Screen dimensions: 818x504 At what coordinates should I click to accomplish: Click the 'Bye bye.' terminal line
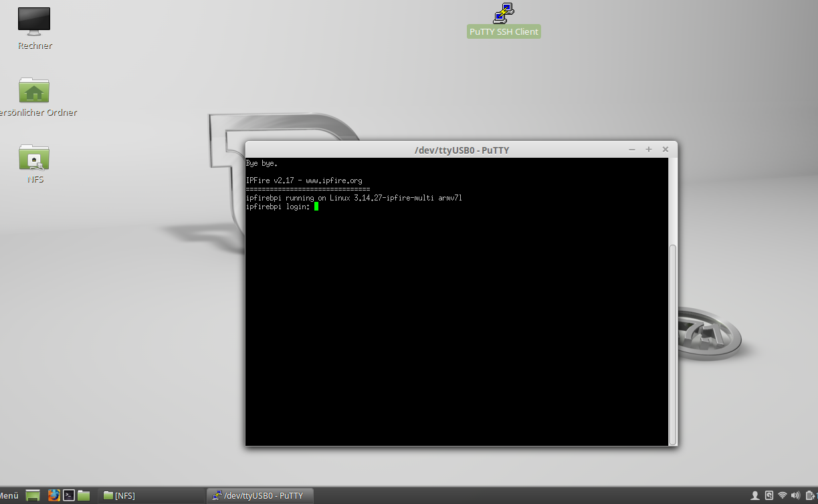(x=262, y=163)
